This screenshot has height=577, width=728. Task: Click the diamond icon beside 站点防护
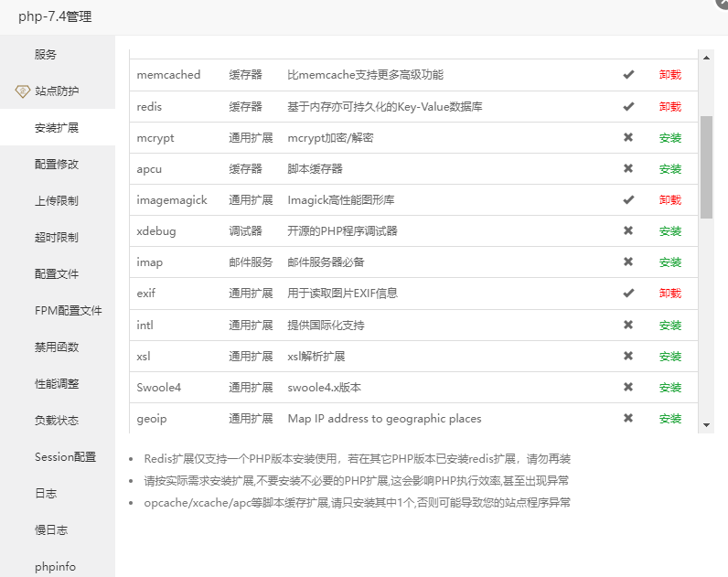pos(22,91)
